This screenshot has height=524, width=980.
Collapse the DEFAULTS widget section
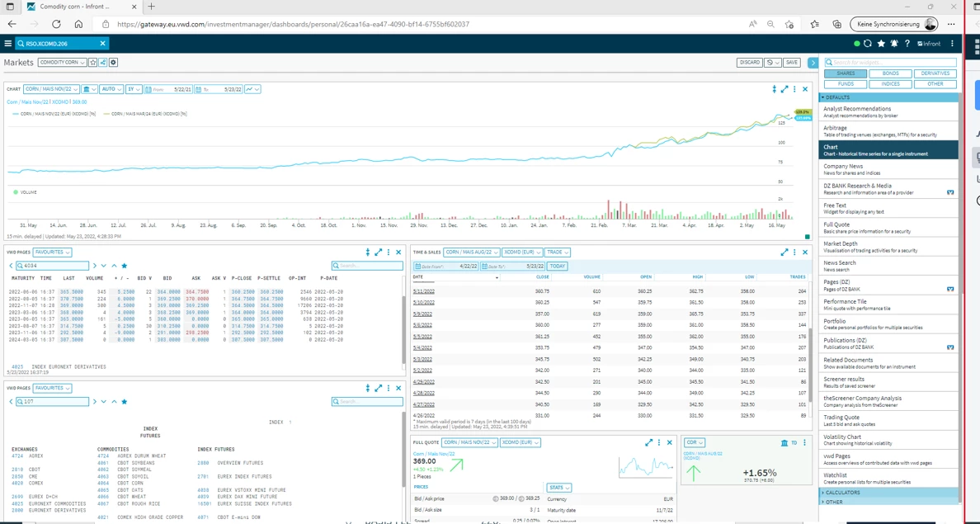(888, 97)
